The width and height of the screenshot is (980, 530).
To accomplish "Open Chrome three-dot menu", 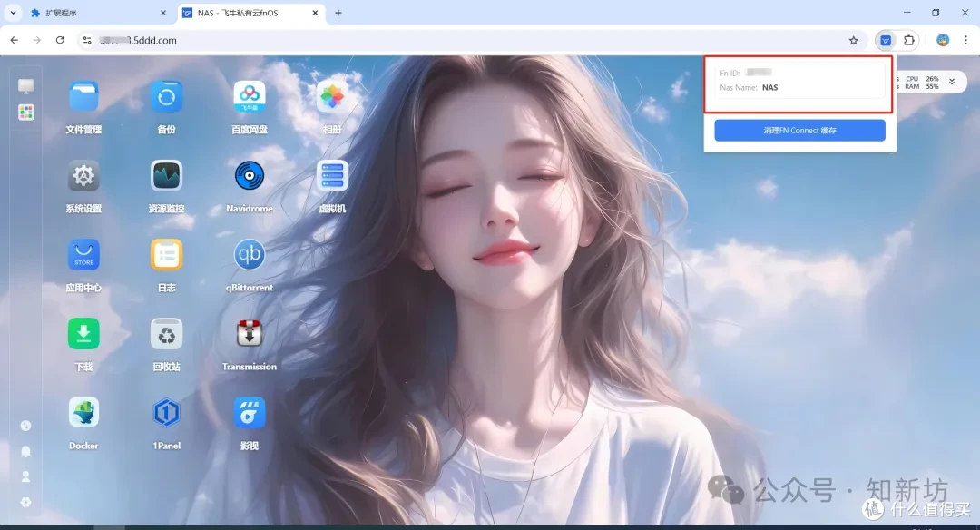I will coord(965,41).
